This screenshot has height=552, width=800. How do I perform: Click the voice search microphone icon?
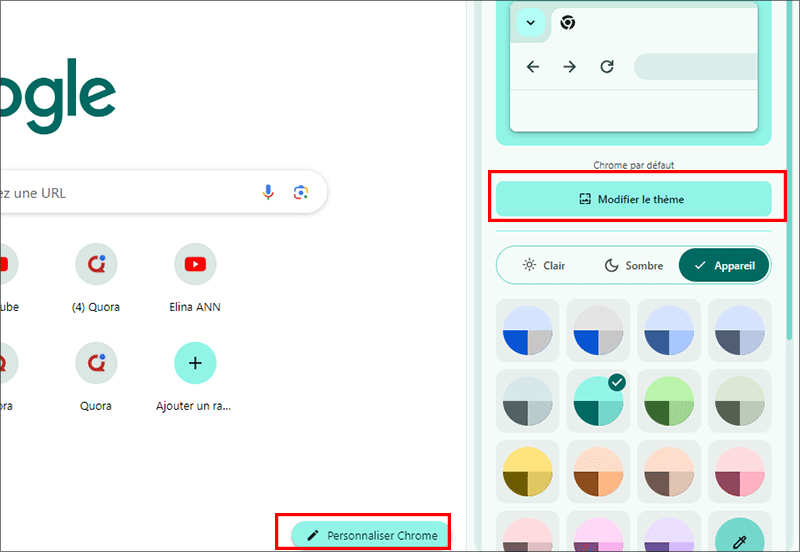point(268,192)
